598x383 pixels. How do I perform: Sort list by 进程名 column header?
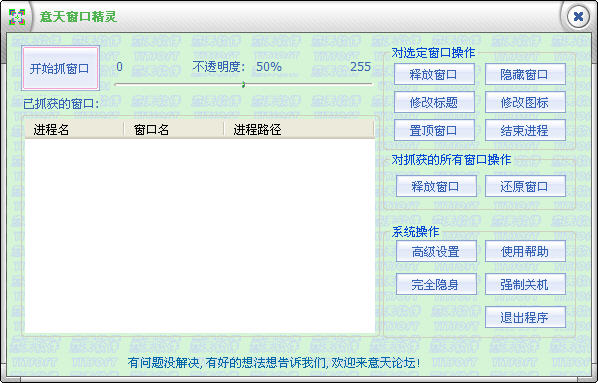pos(74,130)
